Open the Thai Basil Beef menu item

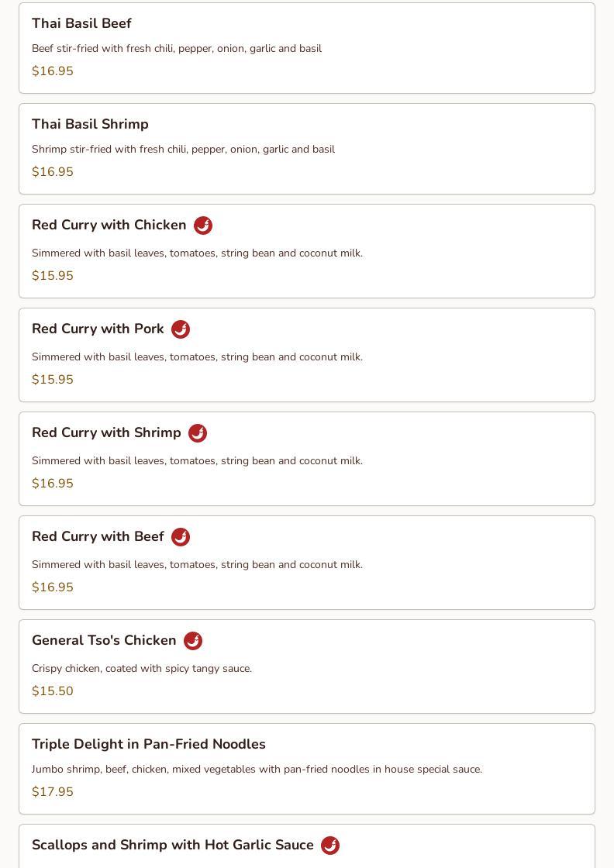[x=307, y=48]
